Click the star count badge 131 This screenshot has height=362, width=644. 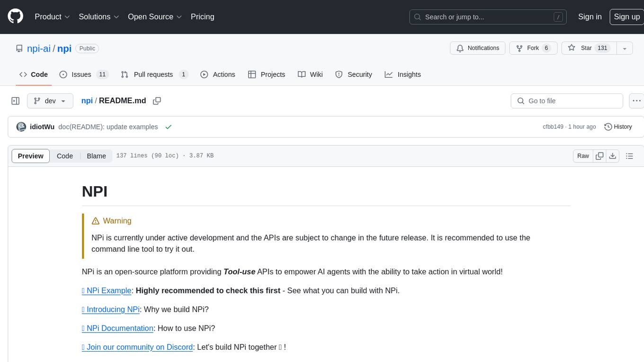click(602, 48)
